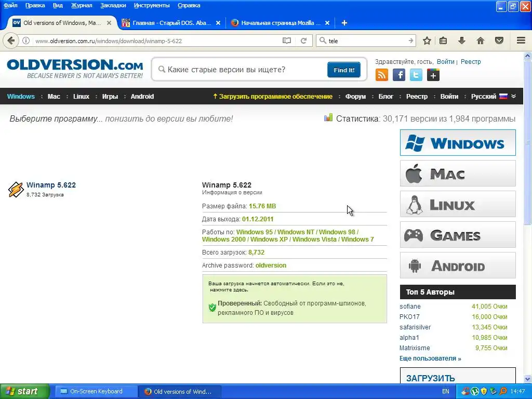Open the Downloads arrow icon

[x=462, y=41]
